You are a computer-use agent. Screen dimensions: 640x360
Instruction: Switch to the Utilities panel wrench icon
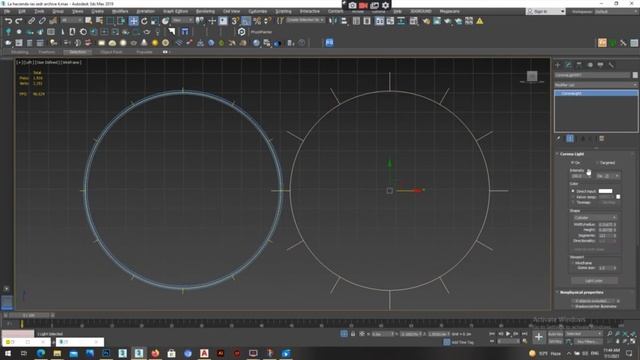point(611,65)
